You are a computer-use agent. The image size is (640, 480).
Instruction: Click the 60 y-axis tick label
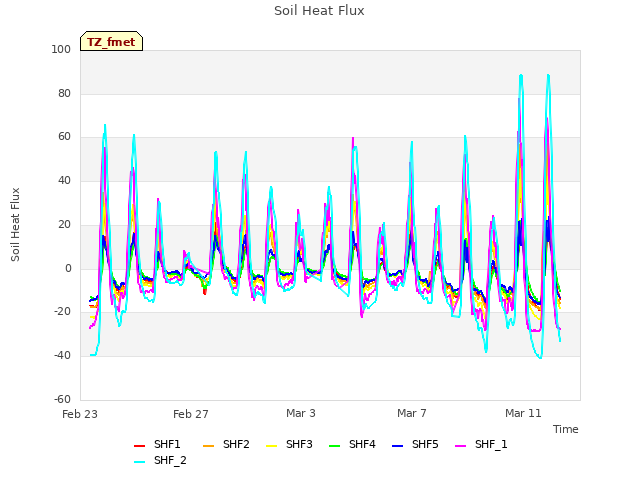tap(64, 137)
